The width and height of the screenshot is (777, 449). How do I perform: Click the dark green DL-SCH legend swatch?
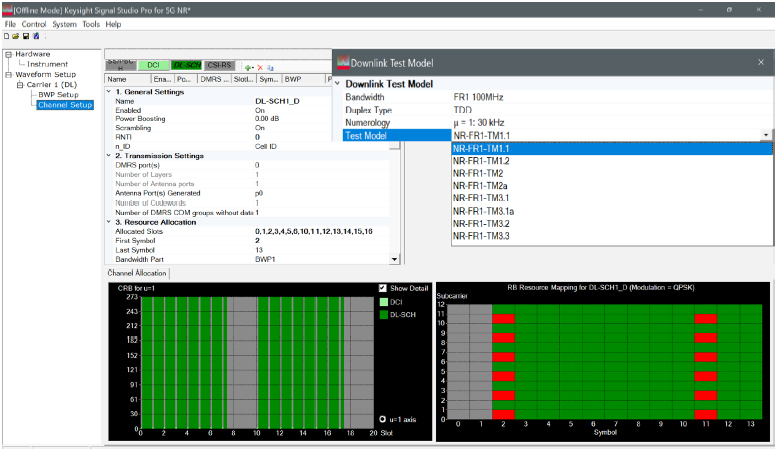[x=384, y=315]
